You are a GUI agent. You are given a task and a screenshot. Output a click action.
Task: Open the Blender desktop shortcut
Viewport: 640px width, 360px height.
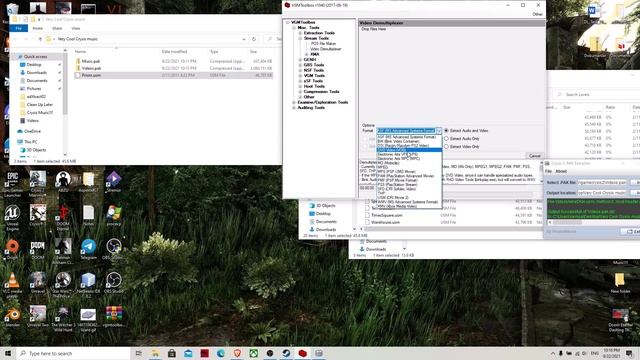[x=13, y=317]
